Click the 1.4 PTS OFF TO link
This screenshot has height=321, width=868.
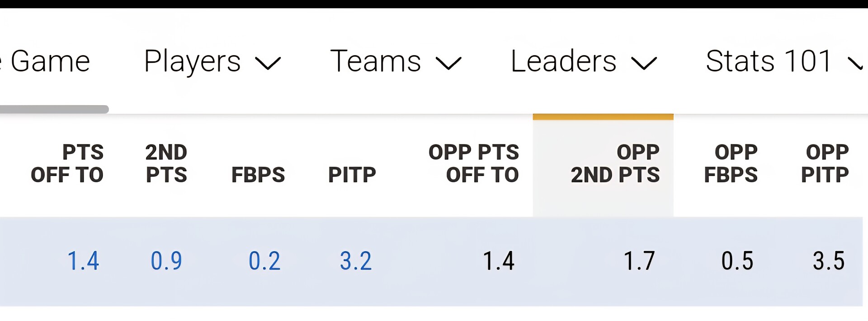(x=83, y=261)
